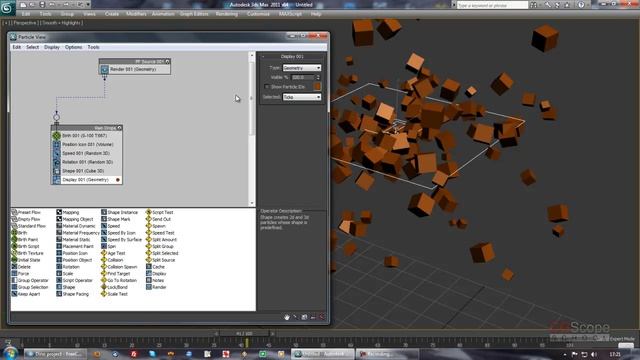Image resolution: width=640 pixels, height=360 pixels.
Task: Open Particle View Options menu
Action: 73,47
